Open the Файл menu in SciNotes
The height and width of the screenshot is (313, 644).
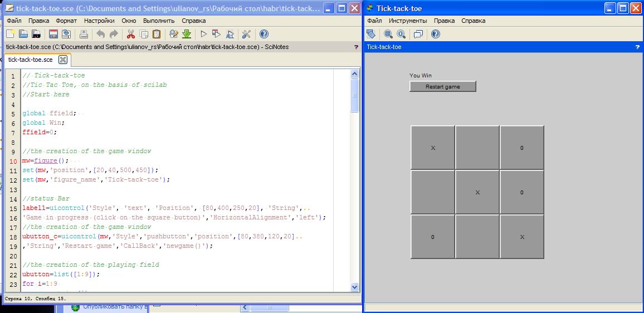coord(14,21)
